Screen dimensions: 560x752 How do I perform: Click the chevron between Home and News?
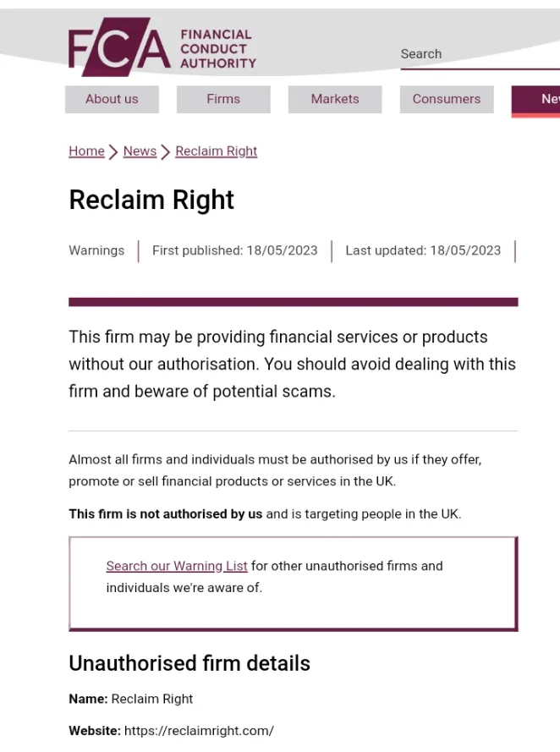coord(113,152)
